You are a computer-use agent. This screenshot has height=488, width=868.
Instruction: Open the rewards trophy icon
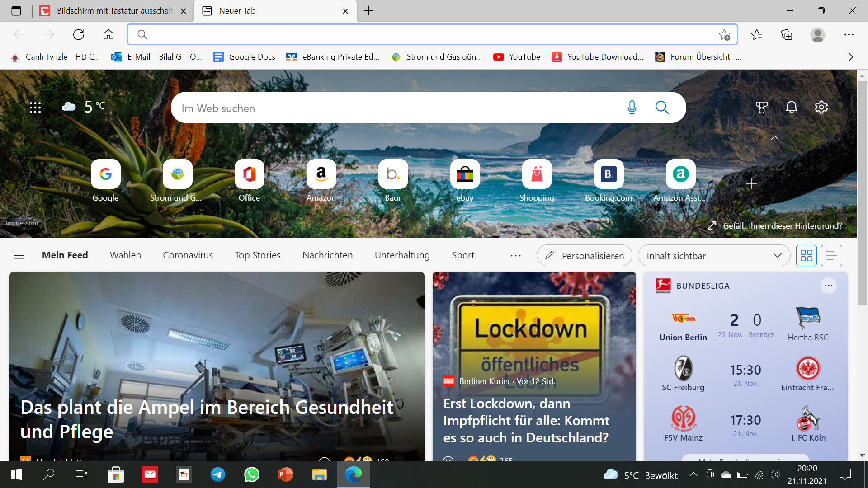pos(762,108)
